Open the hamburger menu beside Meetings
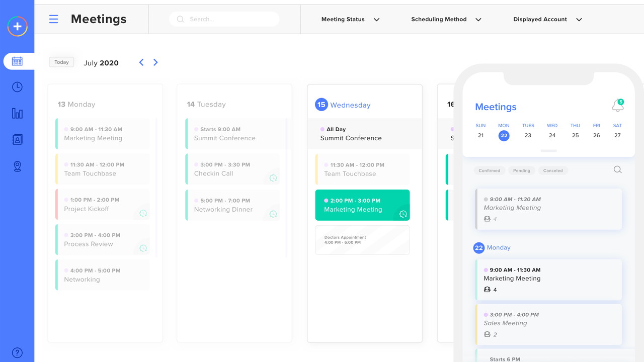 click(x=53, y=19)
